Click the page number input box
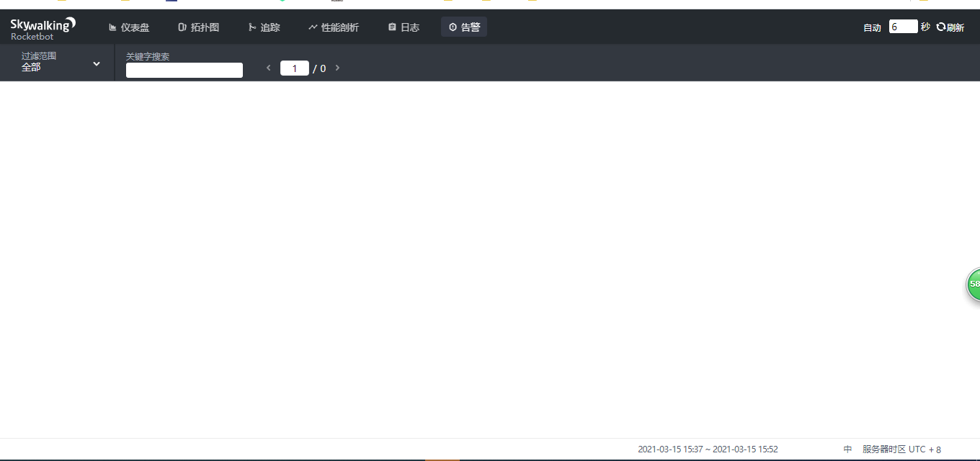The height and width of the screenshot is (461, 980). click(295, 68)
